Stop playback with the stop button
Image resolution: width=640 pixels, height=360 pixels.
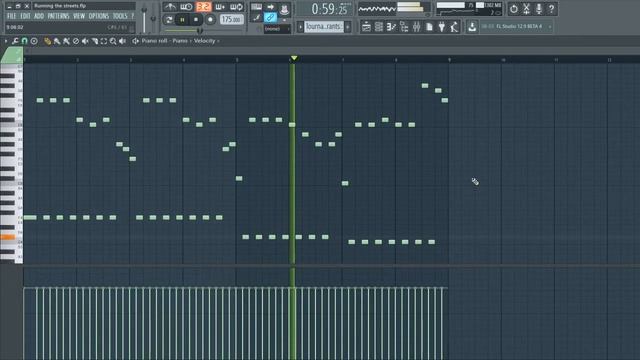(x=196, y=19)
